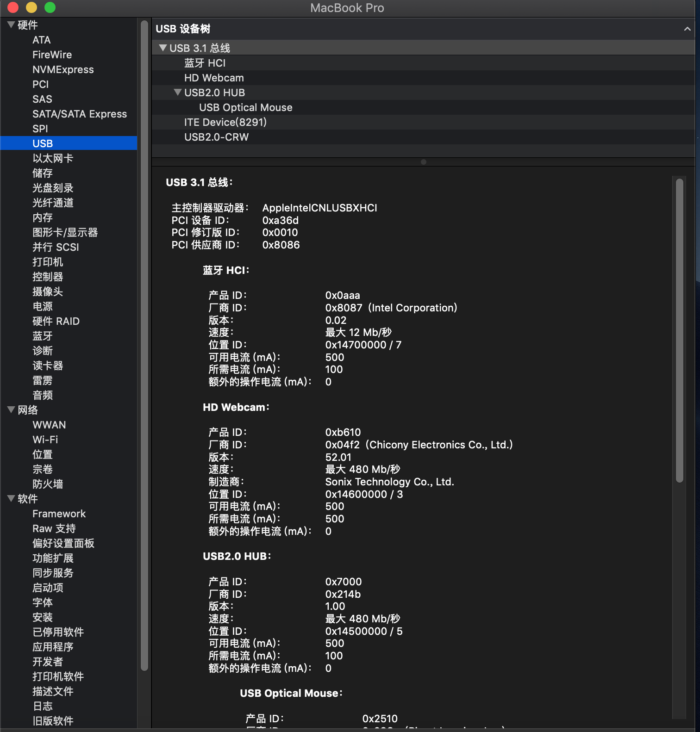Open Framework software list
700x732 pixels.
[x=59, y=514]
